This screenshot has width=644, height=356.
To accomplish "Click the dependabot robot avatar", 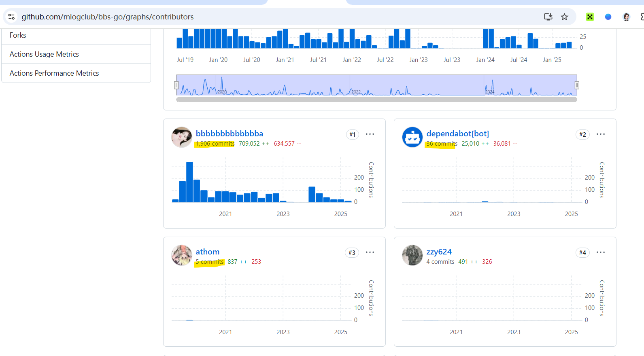I will [x=412, y=137].
